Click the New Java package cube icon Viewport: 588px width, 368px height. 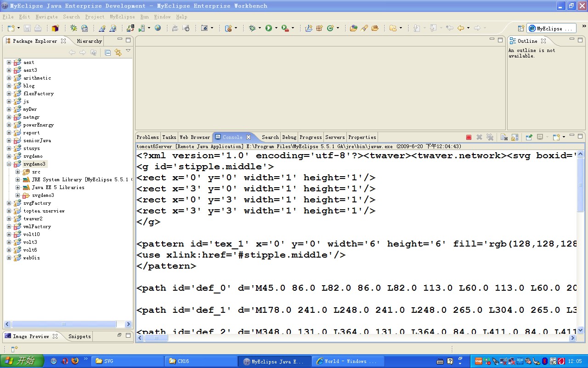[55, 28]
